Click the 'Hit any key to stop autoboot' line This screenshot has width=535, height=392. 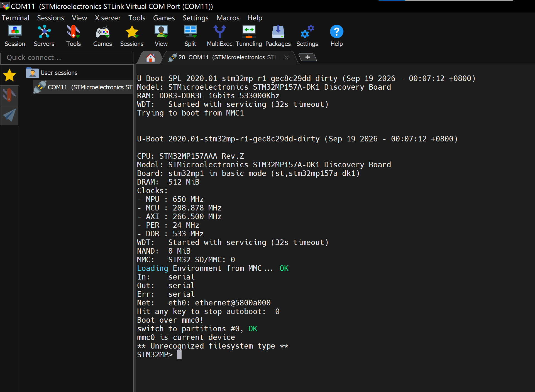[x=208, y=312]
